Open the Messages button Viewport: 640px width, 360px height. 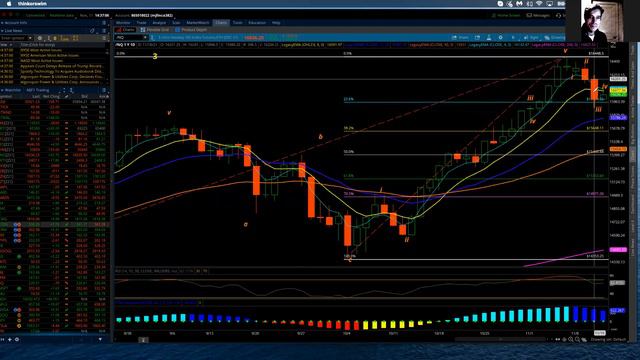(538, 15)
